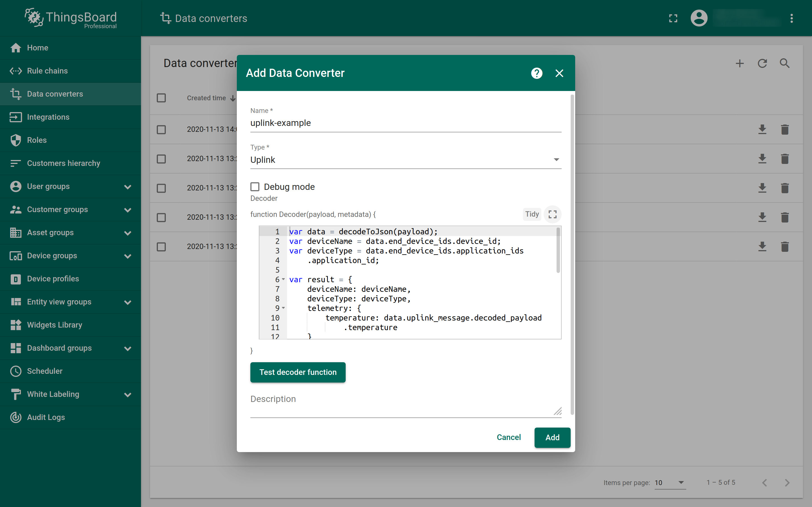This screenshot has width=812, height=507.
Task: Click the Audit Logs sidebar icon
Action: [16, 417]
